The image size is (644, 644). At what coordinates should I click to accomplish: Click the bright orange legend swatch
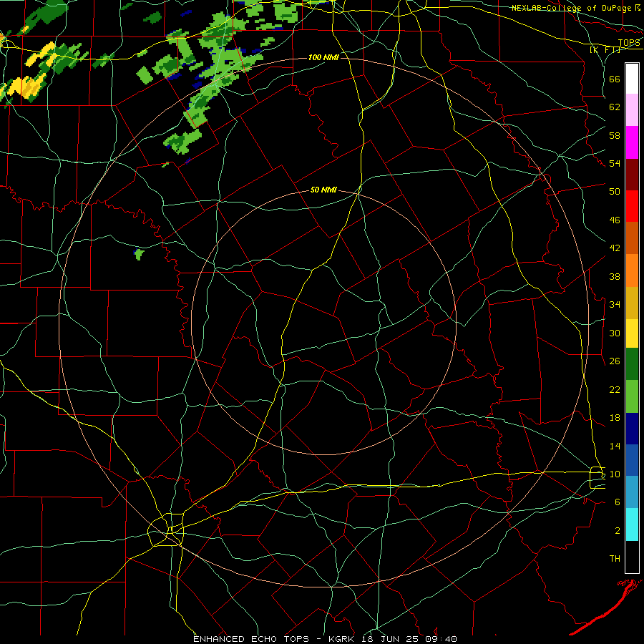coord(632,270)
